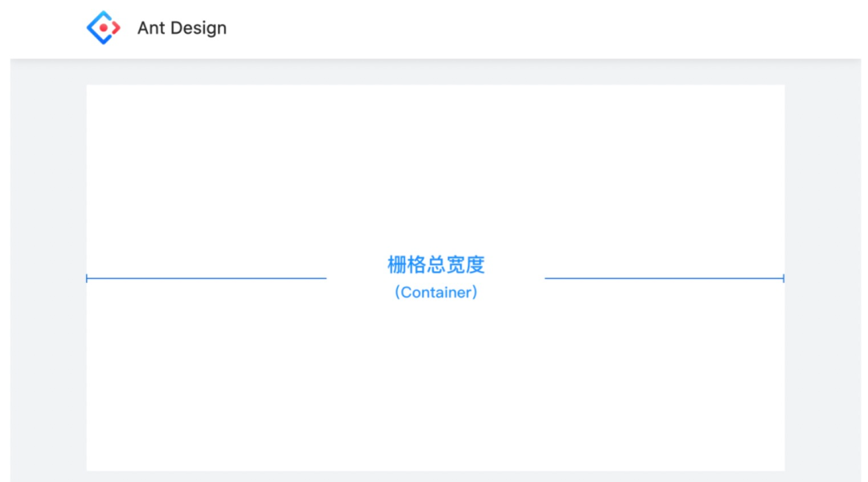Click the "Ant Design" title text
Image resolution: width=868 pixels, height=482 pixels.
(x=182, y=28)
